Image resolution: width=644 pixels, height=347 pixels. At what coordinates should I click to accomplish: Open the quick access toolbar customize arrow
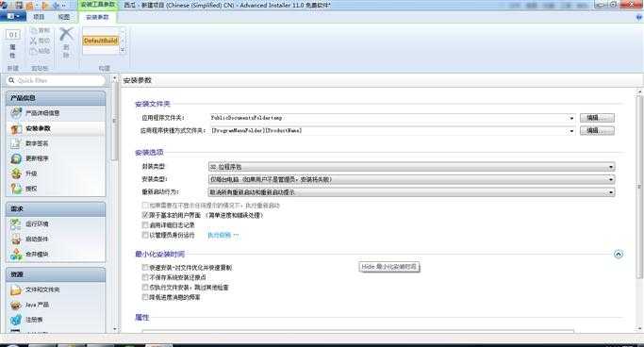(64, 6)
